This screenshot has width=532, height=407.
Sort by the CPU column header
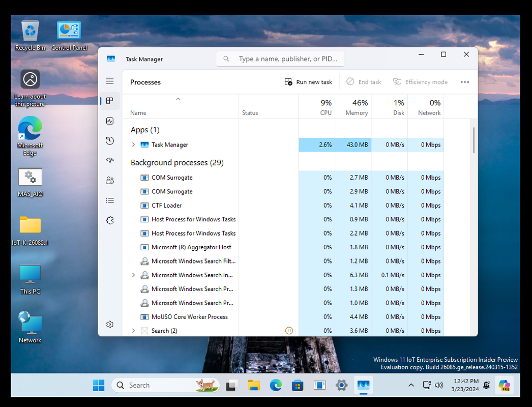pyautogui.click(x=317, y=107)
